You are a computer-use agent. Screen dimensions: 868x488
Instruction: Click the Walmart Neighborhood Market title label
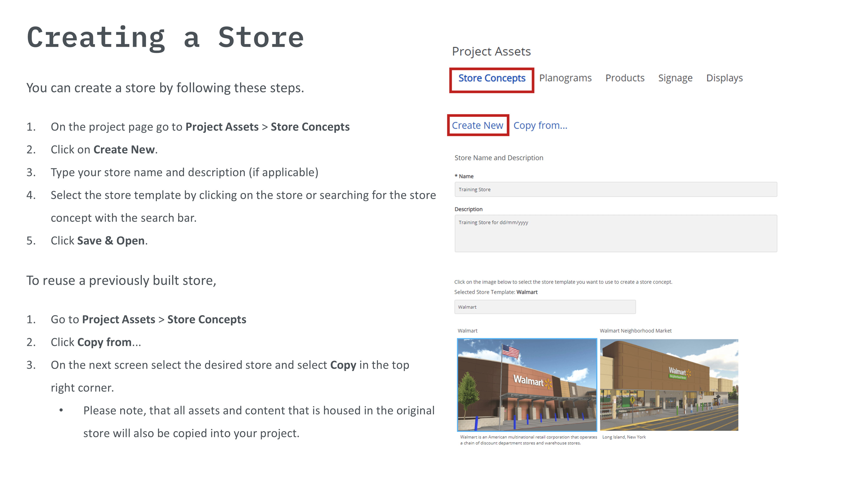click(635, 331)
